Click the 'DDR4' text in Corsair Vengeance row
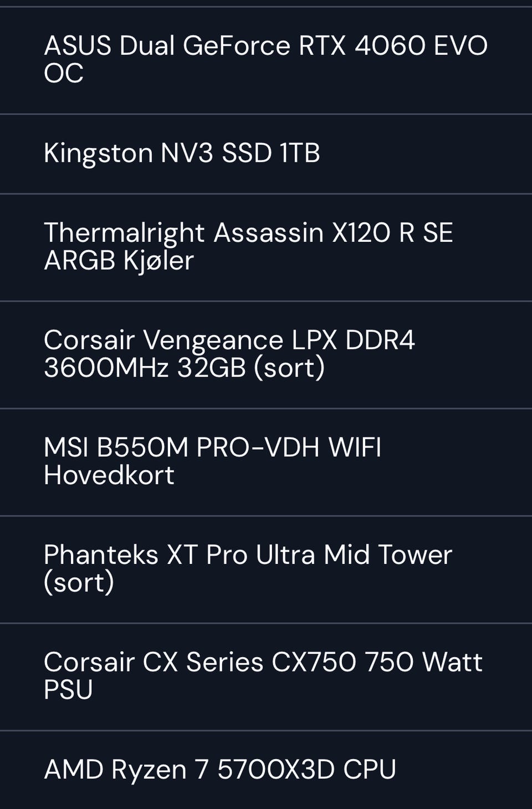This screenshot has width=532, height=809. pyautogui.click(x=380, y=340)
